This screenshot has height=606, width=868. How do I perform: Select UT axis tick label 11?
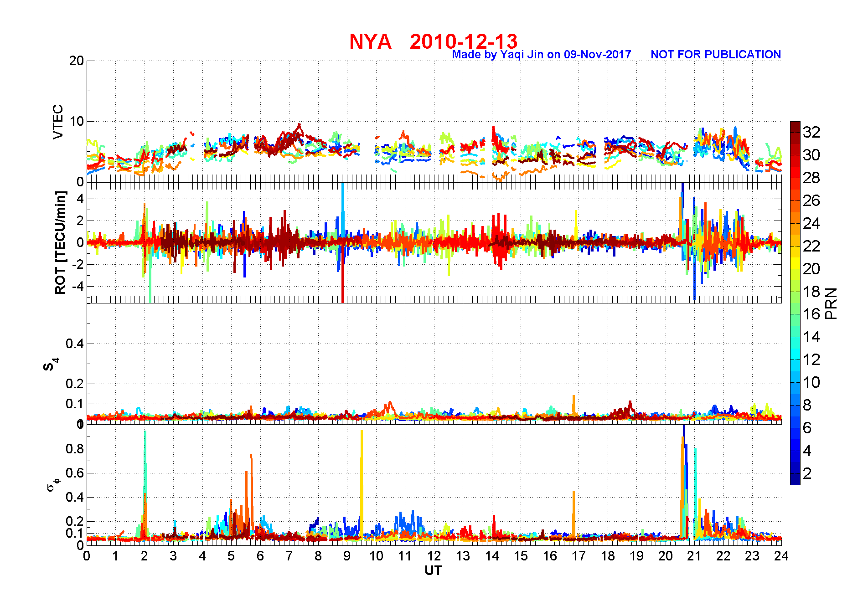point(405,556)
